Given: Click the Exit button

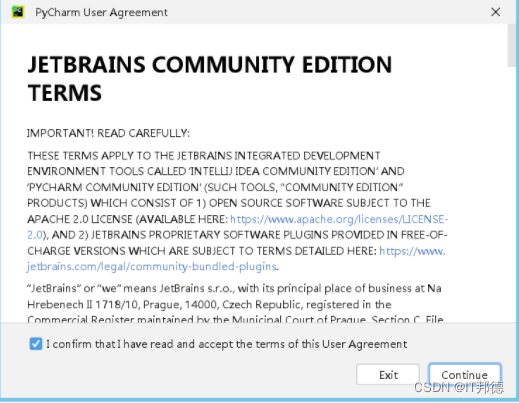Looking at the screenshot, I should click(388, 375).
